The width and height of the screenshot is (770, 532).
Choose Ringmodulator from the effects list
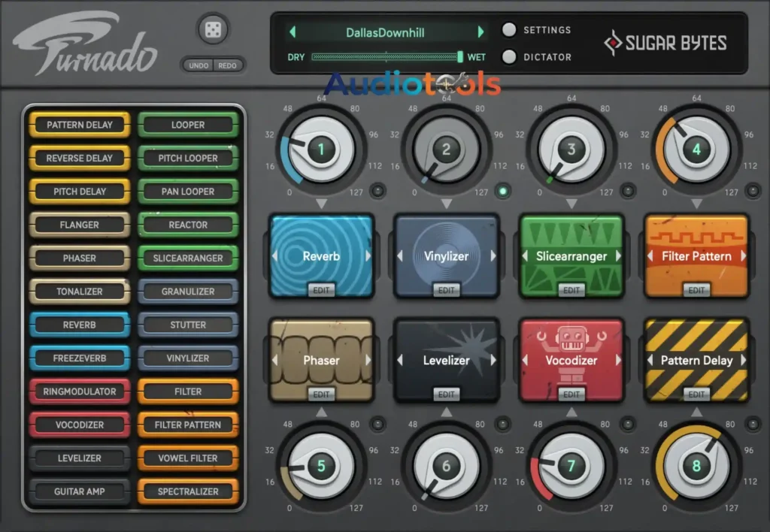(x=80, y=391)
